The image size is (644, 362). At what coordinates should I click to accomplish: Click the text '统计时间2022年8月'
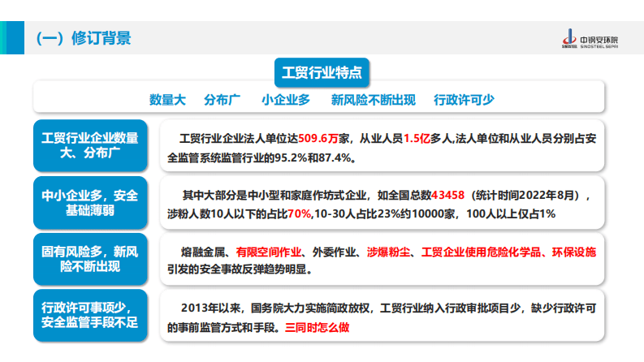click(x=525, y=195)
